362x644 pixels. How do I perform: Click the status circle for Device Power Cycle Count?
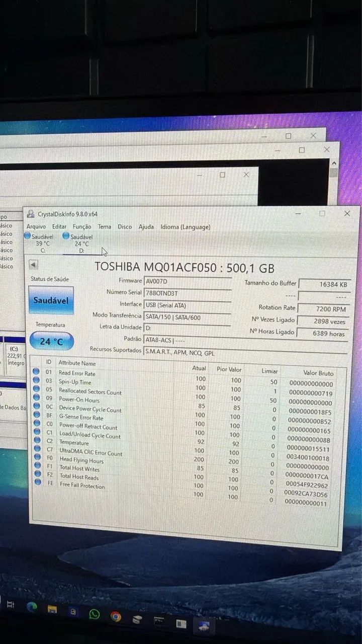36,406
